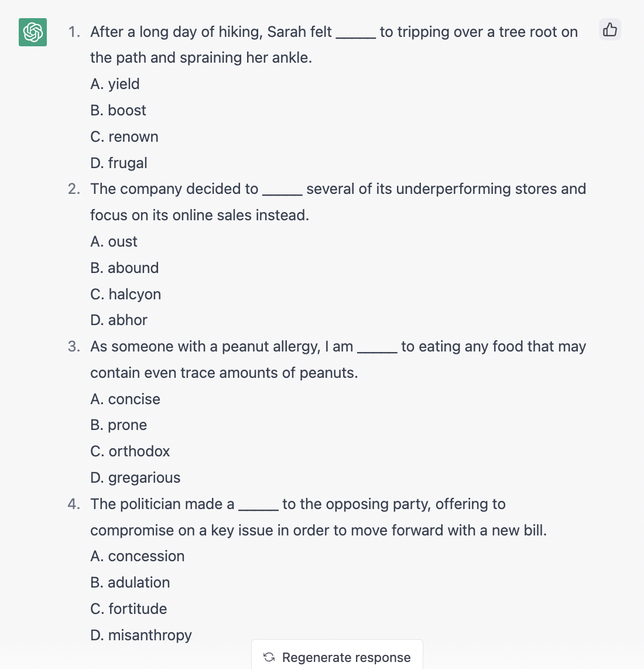The height and width of the screenshot is (669, 644).
Task: Click answer option "D. frugal"
Action: [x=119, y=163]
